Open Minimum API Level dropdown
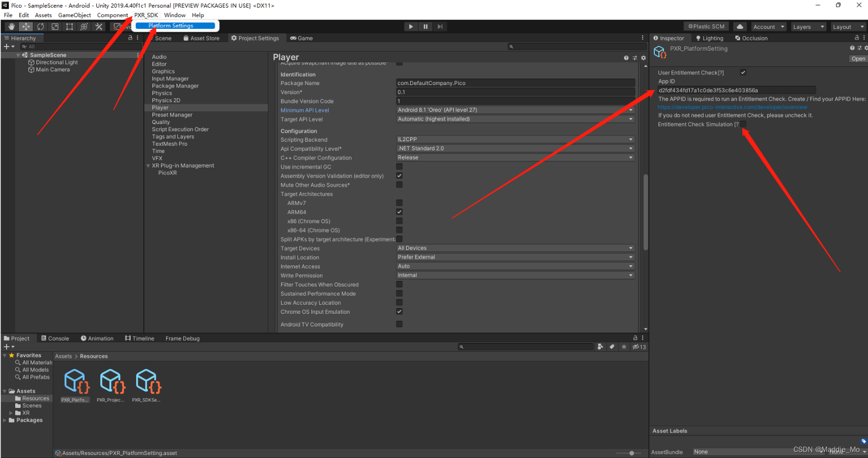Viewport: 868px width, 458px height. (516, 110)
